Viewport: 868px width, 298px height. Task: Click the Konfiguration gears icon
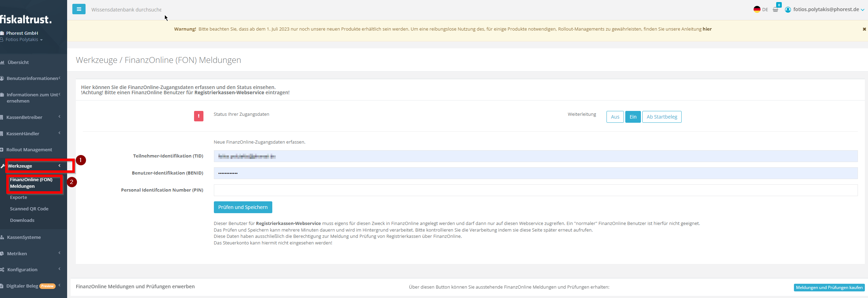2,270
